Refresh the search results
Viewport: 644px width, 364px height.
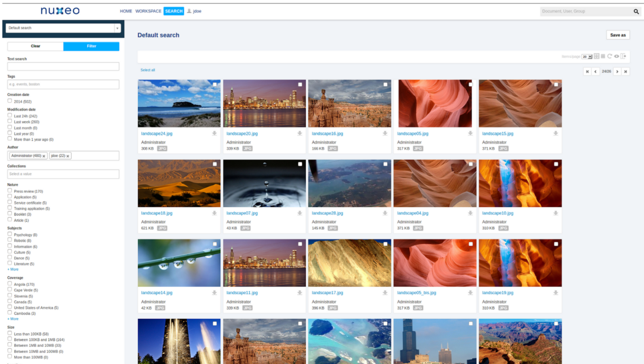tap(610, 56)
